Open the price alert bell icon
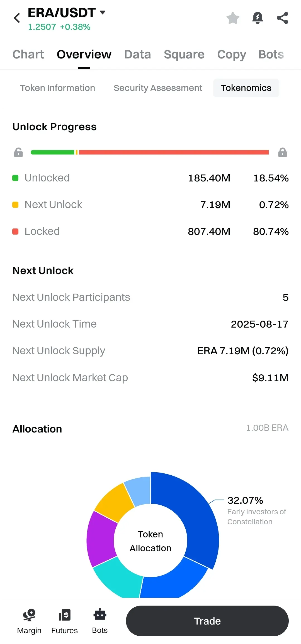 coord(258,18)
